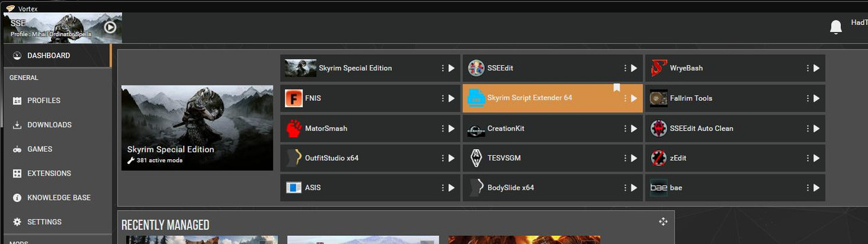This screenshot has width=868, height=244.
Task: Click Skyrim Special Edition game artwork thumbnail
Action: [197, 127]
